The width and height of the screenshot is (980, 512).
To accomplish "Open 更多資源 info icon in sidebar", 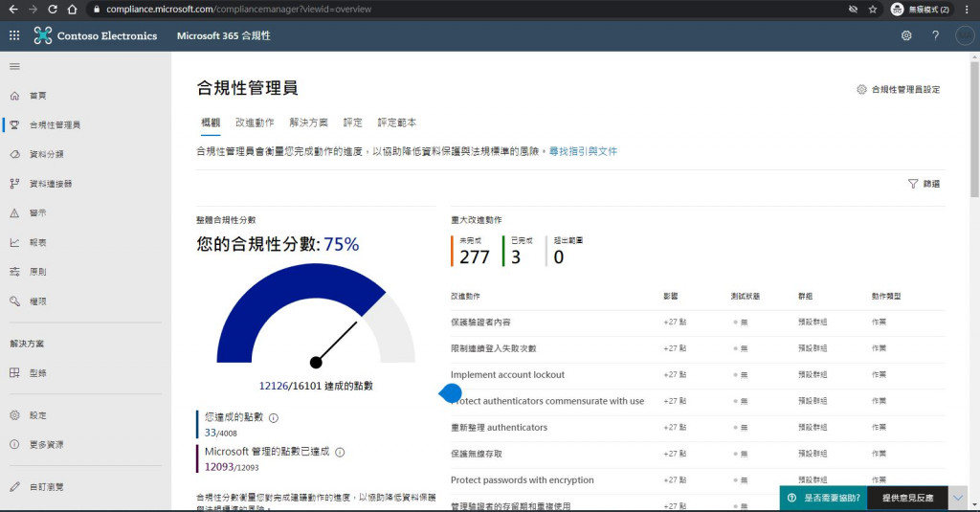I will coord(14,444).
